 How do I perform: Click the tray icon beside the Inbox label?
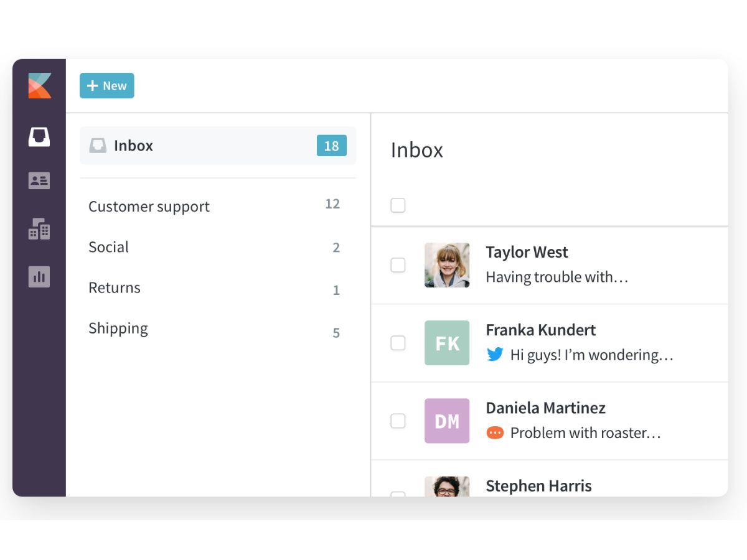click(x=98, y=146)
